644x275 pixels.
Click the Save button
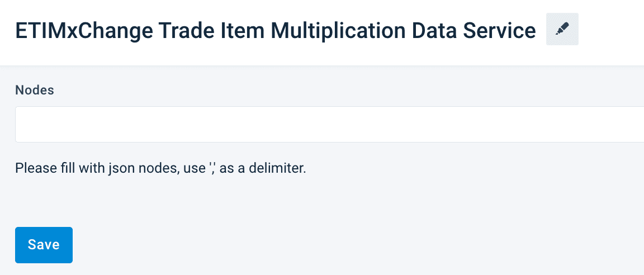tap(44, 245)
